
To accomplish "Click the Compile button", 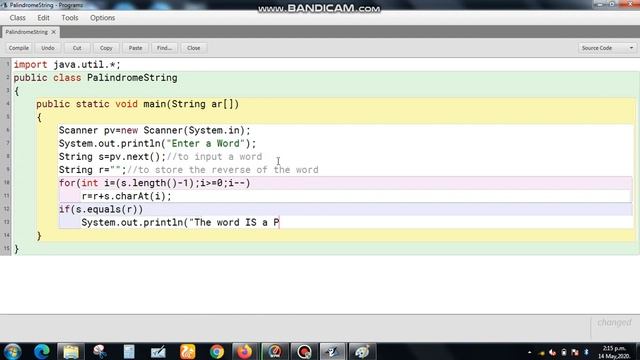I will 19,48.
